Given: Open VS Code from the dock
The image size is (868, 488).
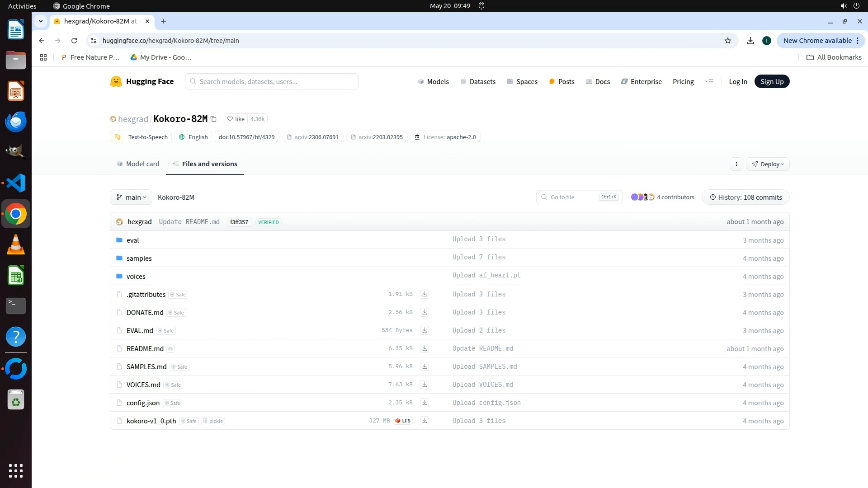Looking at the screenshot, I should point(16,183).
